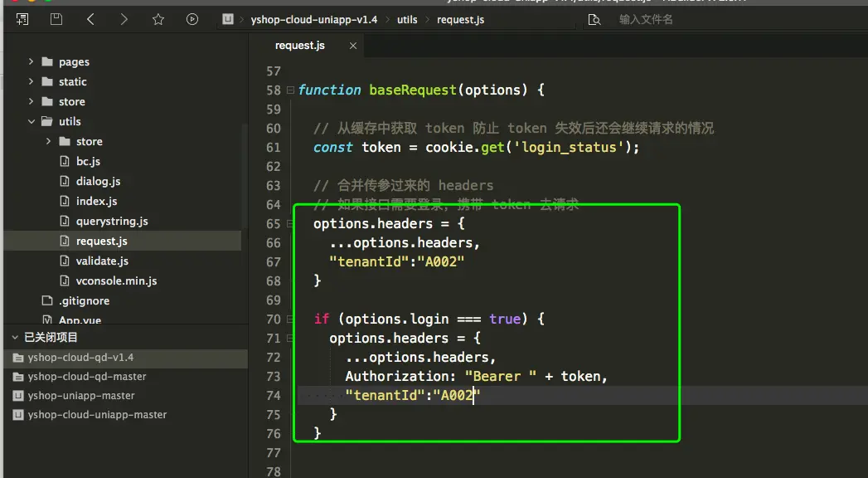Expand the store folder inside utils
Image resolution: width=868 pixels, height=478 pixels.
click(48, 141)
